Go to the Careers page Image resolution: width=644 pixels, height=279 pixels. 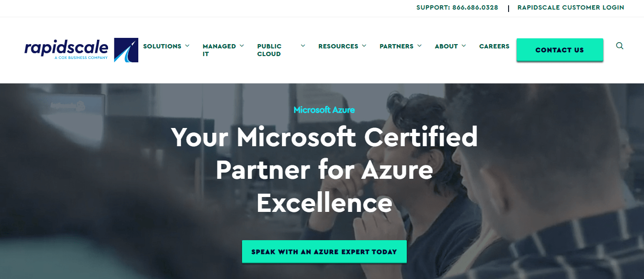[x=494, y=46]
